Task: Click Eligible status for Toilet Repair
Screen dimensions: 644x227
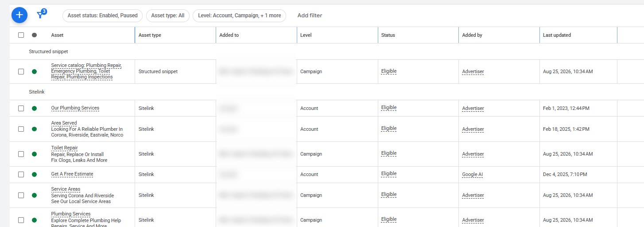Action: pyautogui.click(x=389, y=153)
